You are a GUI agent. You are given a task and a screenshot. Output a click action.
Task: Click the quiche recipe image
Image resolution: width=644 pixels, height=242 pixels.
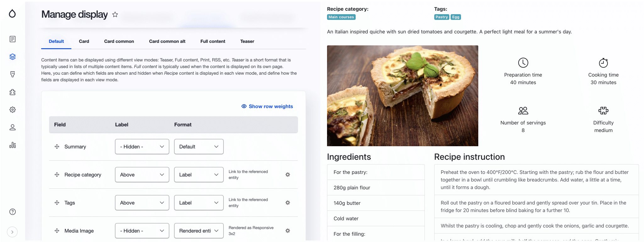point(402,95)
